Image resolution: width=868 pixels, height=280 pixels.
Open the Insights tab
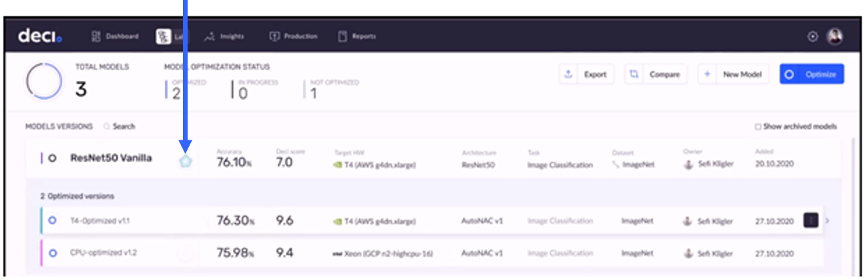tap(224, 36)
